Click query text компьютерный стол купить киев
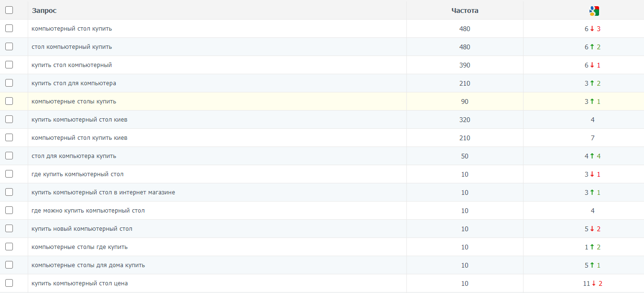This screenshot has height=293, width=644. [x=79, y=138]
